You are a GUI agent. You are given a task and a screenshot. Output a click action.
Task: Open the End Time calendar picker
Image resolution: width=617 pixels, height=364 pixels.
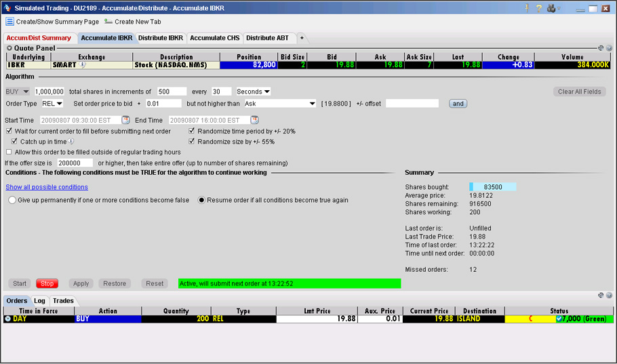(254, 119)
